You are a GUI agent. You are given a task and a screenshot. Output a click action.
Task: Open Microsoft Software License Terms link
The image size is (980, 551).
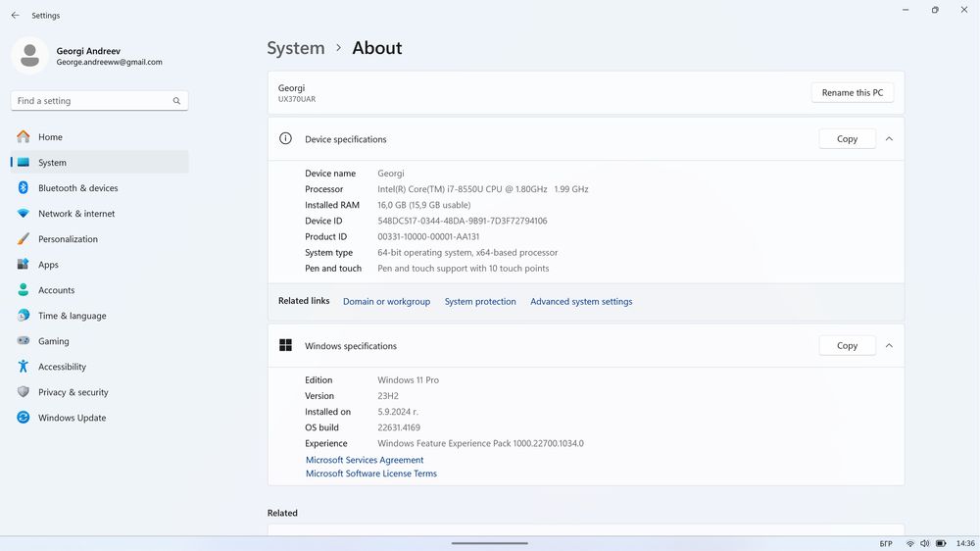(371, 474)
